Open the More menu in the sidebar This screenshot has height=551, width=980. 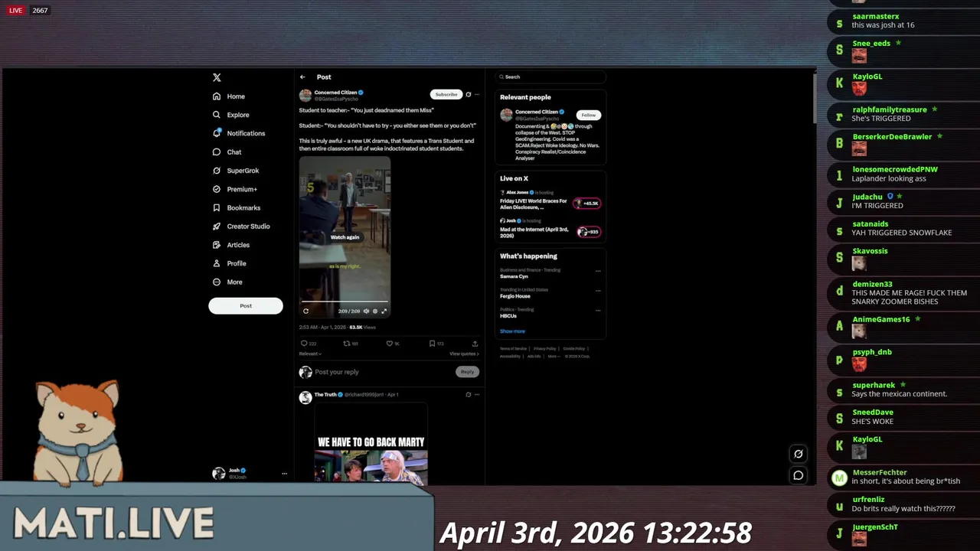tap(227, 282)
